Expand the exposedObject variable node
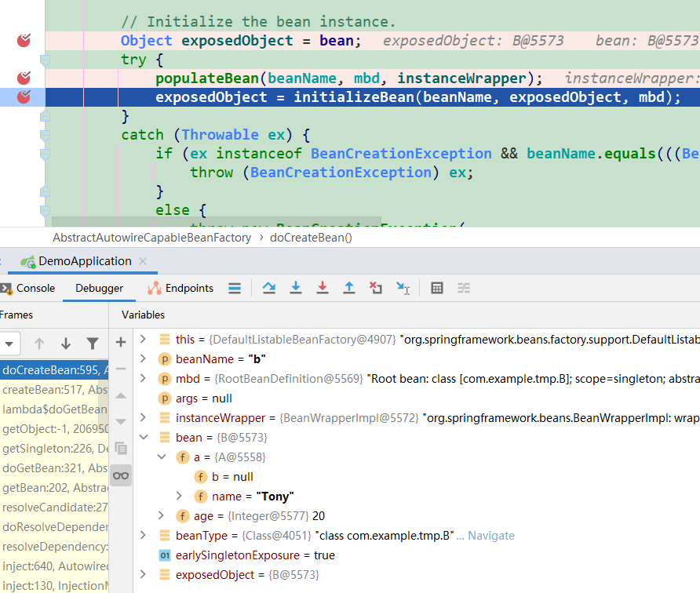Viewport: 700px width, 593px height. pos(143,575)
